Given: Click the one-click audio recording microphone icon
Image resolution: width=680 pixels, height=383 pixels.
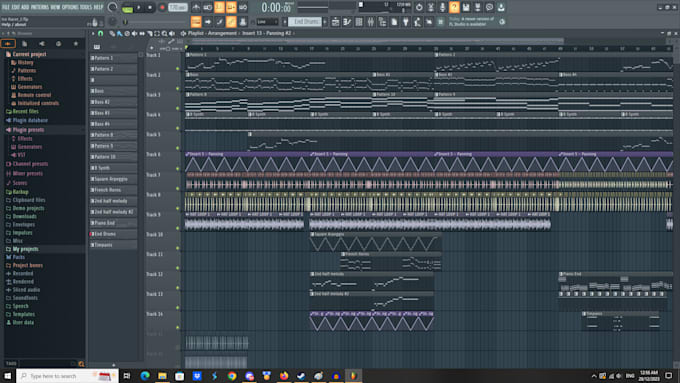Looking at the screenshot, I should click(x=442, y=7).
